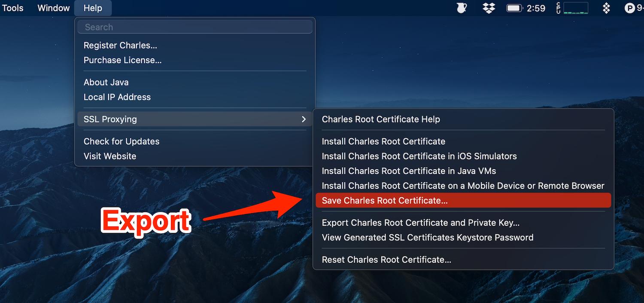Screen dimensions: 644x303
Task: Open the CPU usage graph monitor
Action: click(x=572, y=8)
